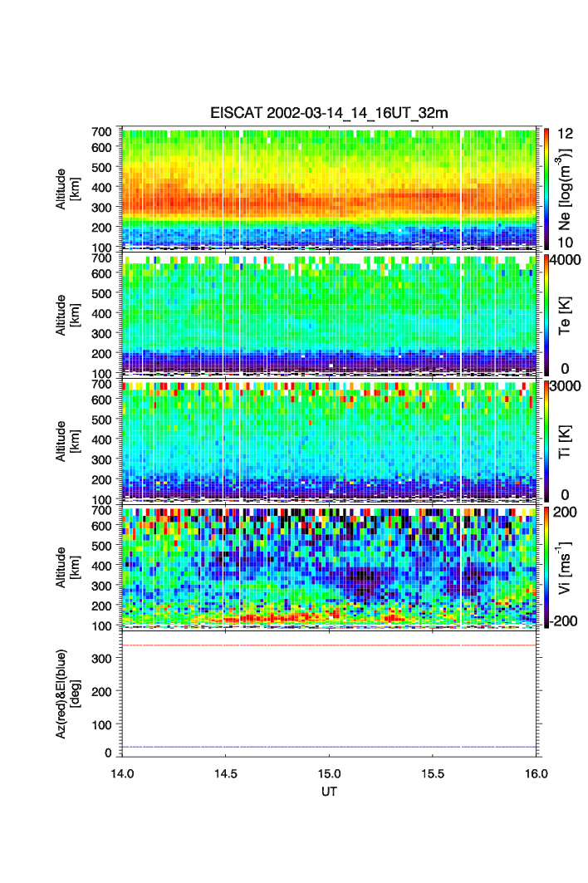588x883 pixels.
Task: Click the Az(red)&El(blue) [deg] axis label
Action: [x=66, y=694]
